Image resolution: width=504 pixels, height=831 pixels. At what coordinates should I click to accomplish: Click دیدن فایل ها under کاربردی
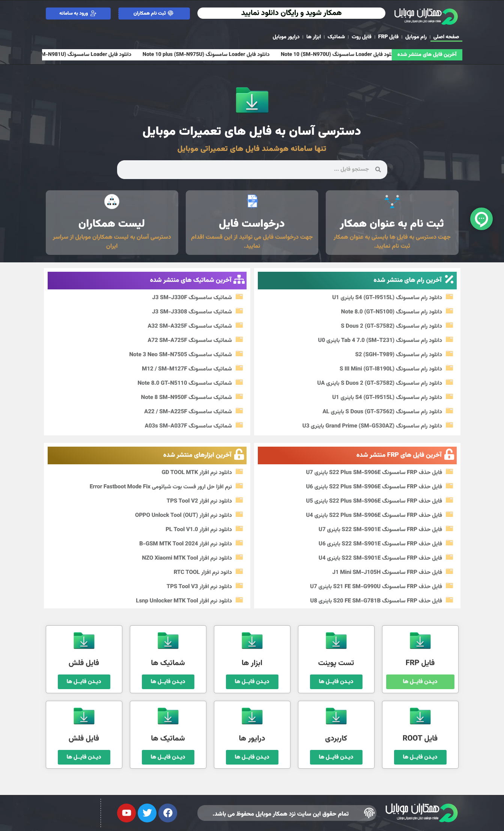336,757
